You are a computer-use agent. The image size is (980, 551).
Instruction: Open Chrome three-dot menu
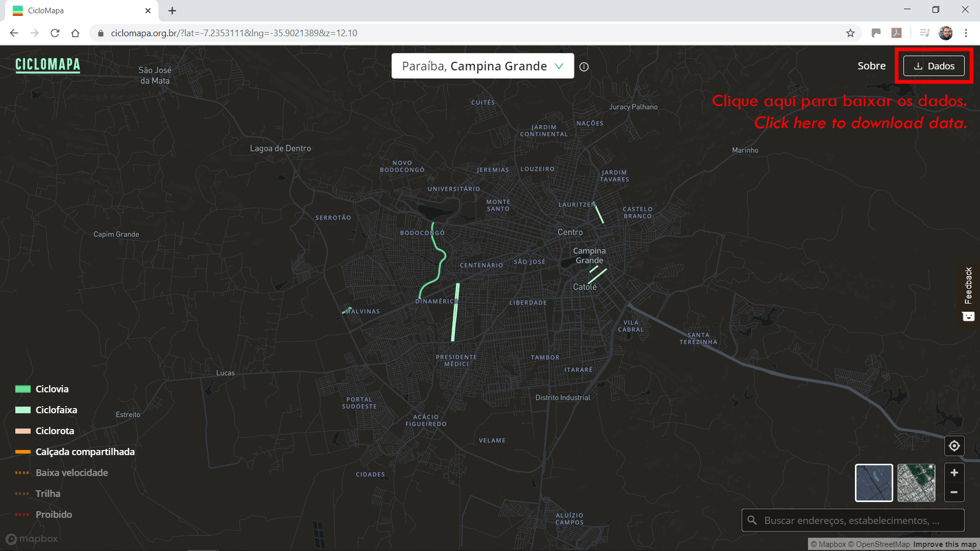[966, 33]
